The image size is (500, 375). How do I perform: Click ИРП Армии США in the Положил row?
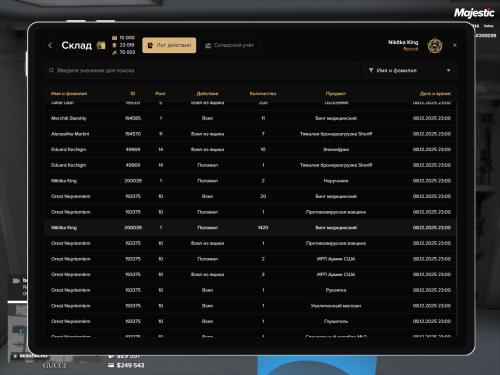336,259
